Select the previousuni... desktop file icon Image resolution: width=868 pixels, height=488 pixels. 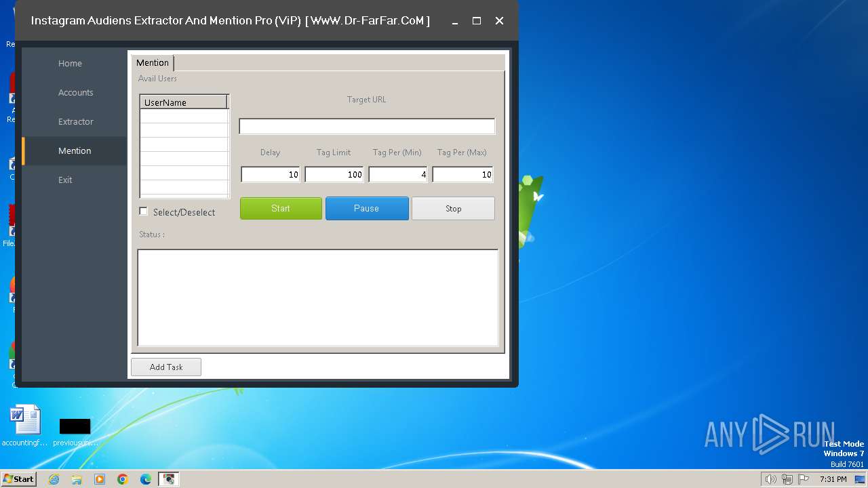point(75,430)
